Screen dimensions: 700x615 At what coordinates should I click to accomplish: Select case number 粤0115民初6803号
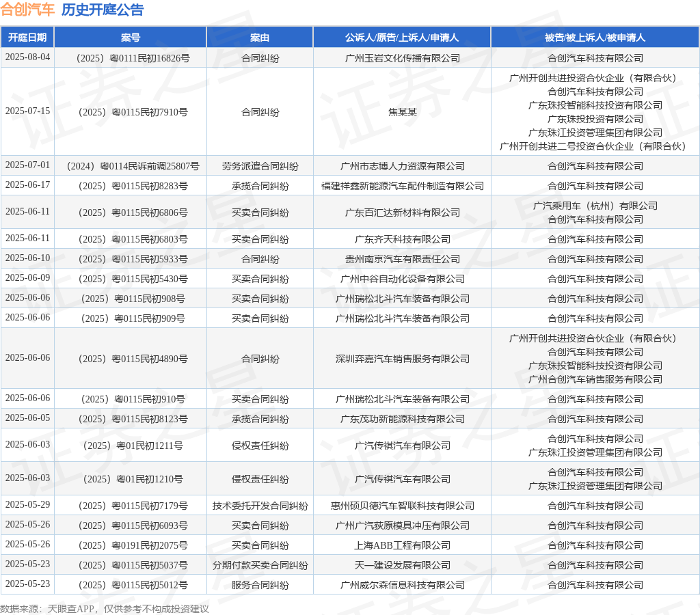pos(133,239)
